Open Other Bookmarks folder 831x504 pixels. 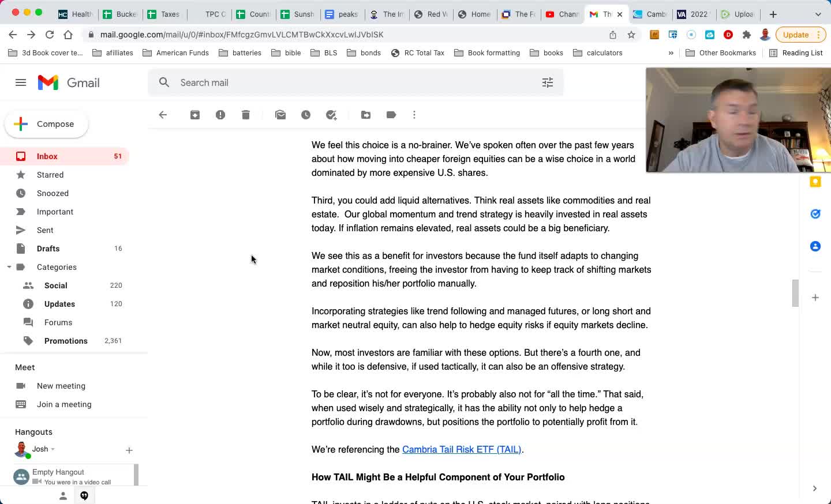pos(721,52)
